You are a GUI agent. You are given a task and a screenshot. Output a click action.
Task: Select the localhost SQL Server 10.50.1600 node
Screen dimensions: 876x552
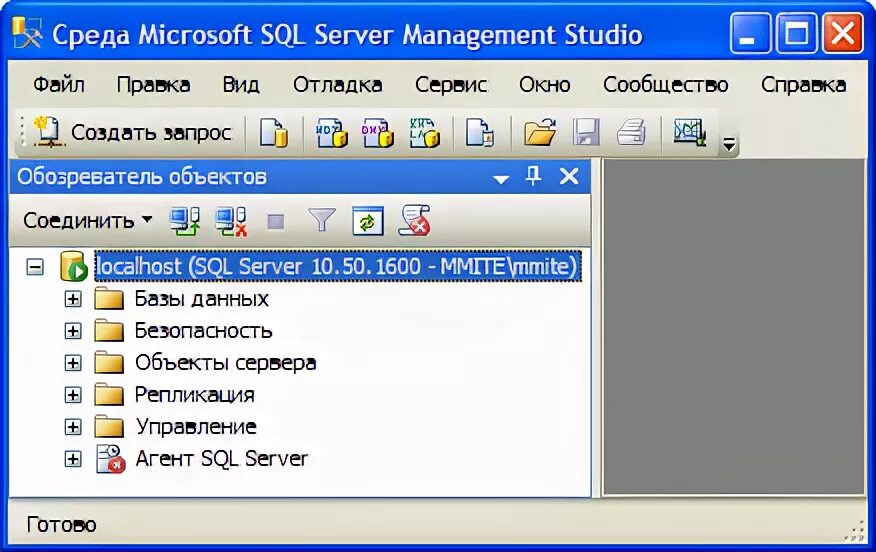(x=337, y=266)
